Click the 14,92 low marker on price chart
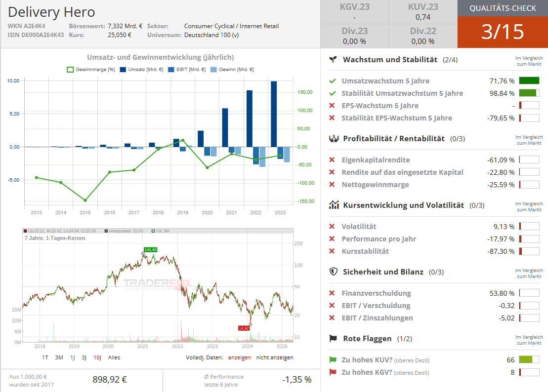 click(244, 328)
